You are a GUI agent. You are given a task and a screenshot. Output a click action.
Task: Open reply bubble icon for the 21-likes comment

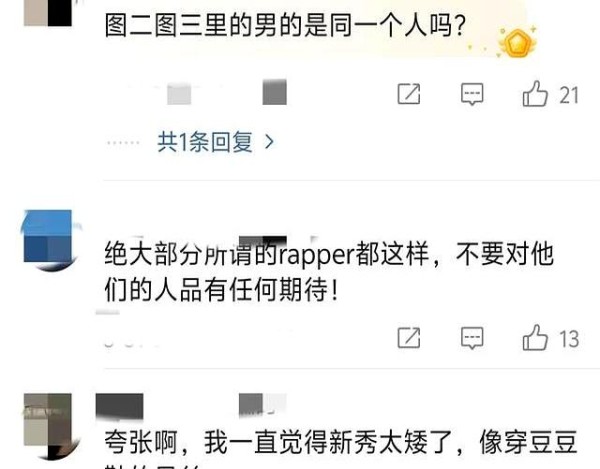(x=472, y=94)
